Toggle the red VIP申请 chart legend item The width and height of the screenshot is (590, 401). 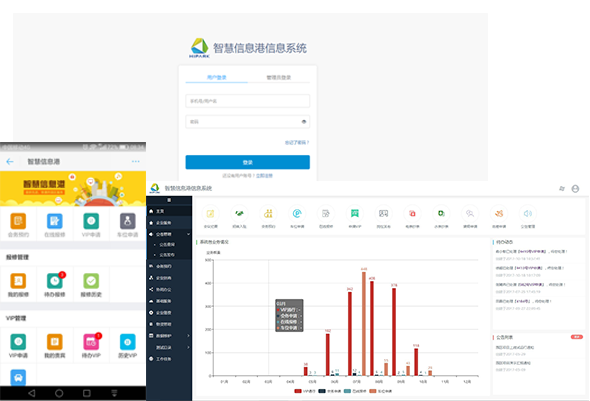point(305,391)
